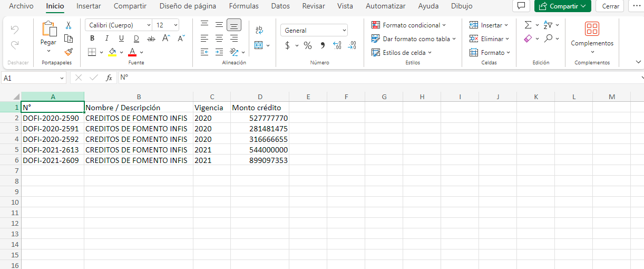Image resolution: width=644 pixels, height=269 pixels.
Task: Align text left
Action: 204,39
